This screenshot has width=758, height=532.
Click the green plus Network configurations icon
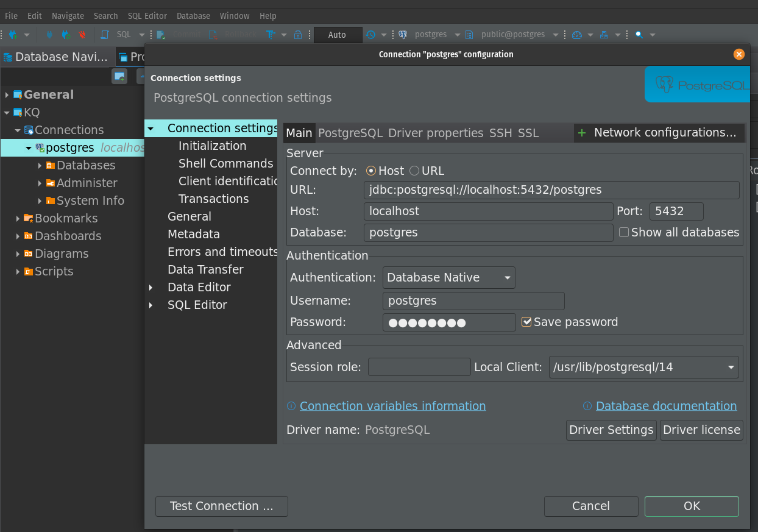click(582, 133)
